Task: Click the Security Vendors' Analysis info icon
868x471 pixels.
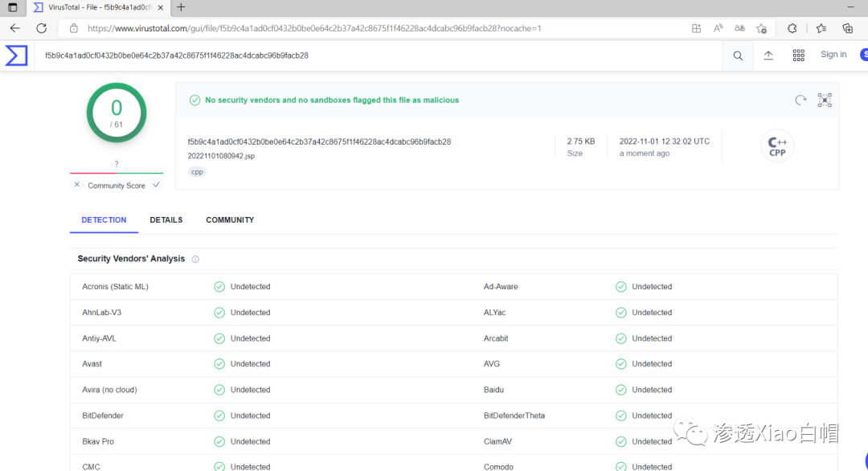Action: [195, 260]
